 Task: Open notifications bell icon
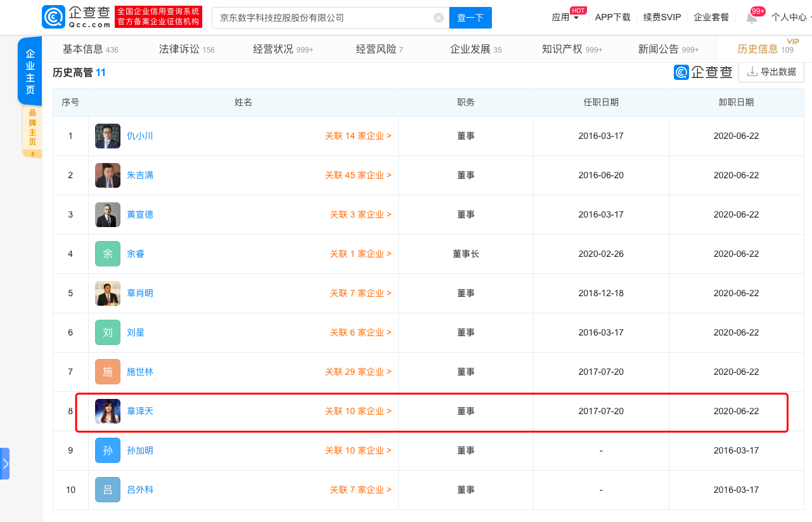click(x=751, y=18)
